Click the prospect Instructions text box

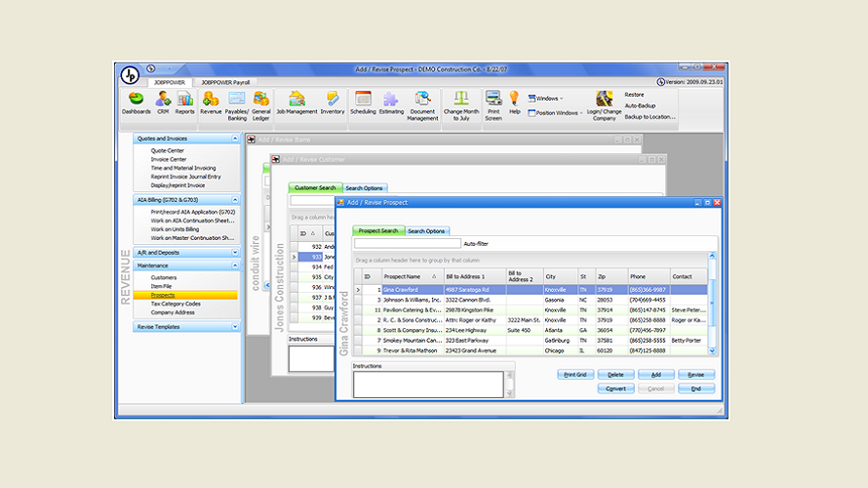(x=428, y=385)
